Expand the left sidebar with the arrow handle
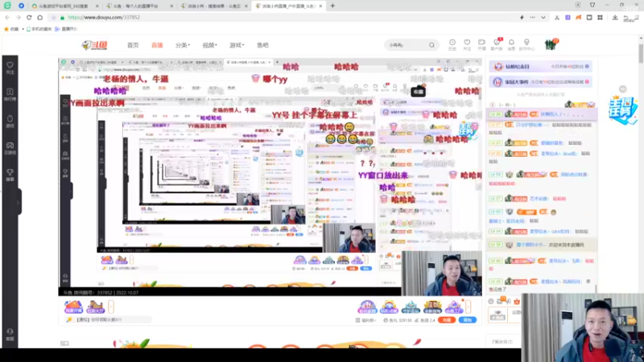This screenshot has width=644, height=362. (19, 202)
